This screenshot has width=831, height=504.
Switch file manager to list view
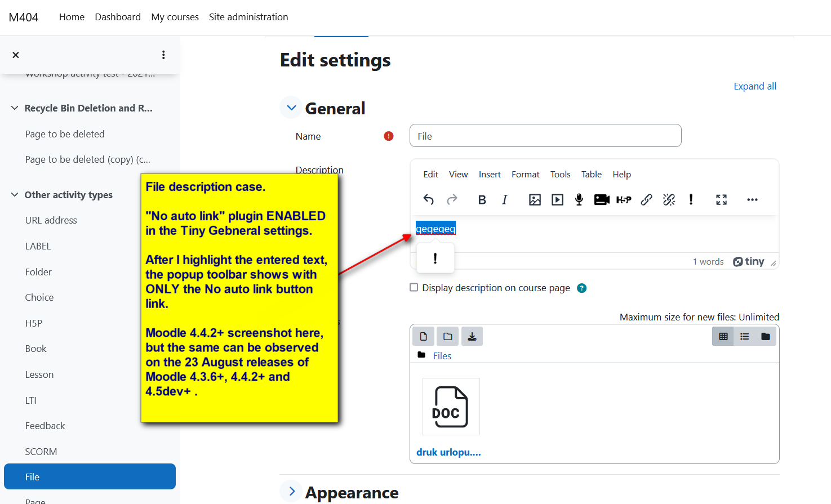(x=744, y=336)
